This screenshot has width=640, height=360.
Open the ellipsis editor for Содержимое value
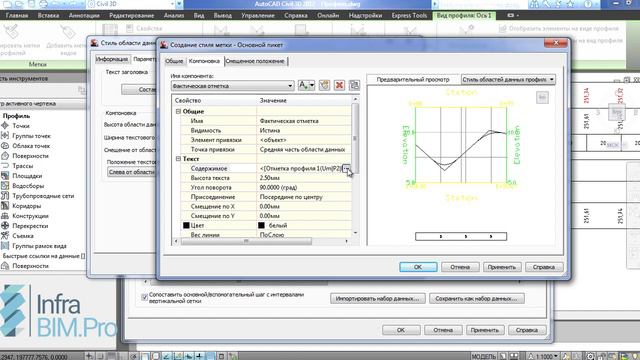click(346, 168)
